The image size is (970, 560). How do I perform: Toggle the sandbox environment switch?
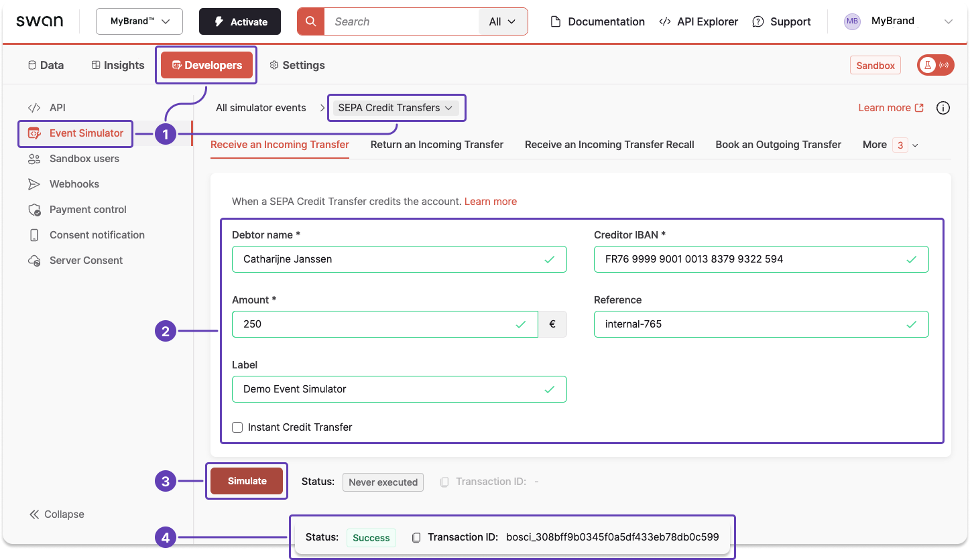point(935,65)
